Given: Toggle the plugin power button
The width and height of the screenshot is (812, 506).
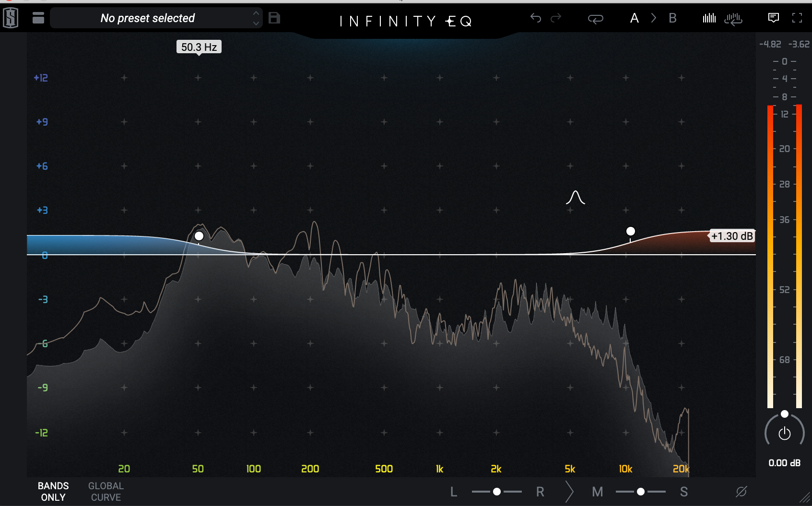Looking at the screenshot, I should [785, 434].
